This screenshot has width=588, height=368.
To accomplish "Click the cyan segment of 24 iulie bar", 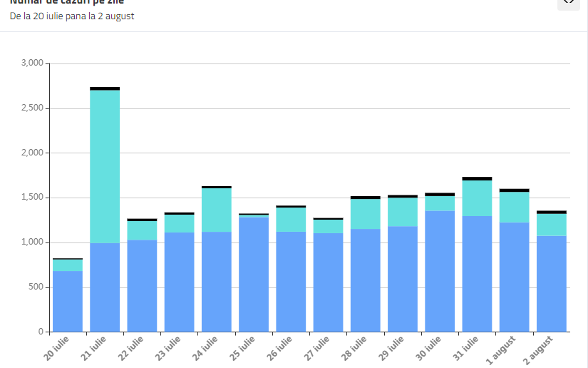I will [x=217, y=210].
